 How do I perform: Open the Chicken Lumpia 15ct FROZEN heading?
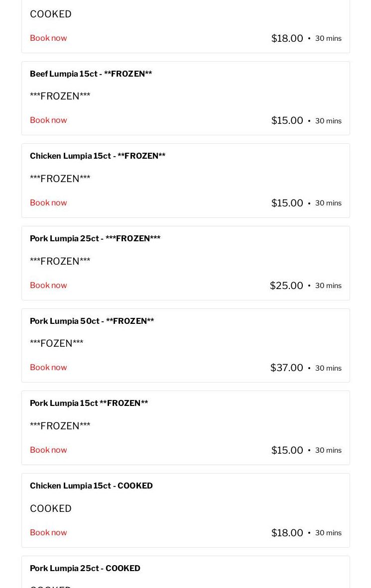[x=98, y=156]
